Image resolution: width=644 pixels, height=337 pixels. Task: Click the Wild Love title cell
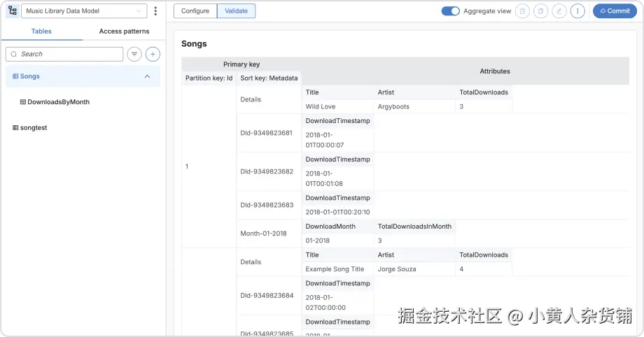[338, 107]
